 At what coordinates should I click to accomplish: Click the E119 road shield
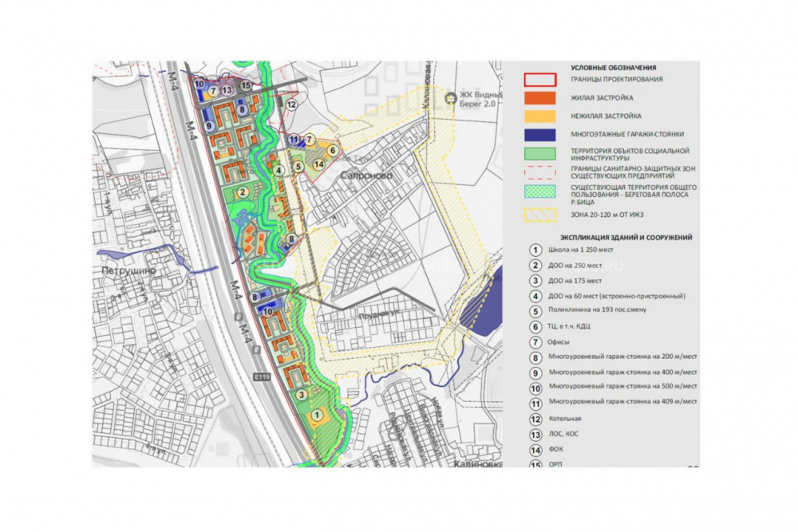(262, 377)
